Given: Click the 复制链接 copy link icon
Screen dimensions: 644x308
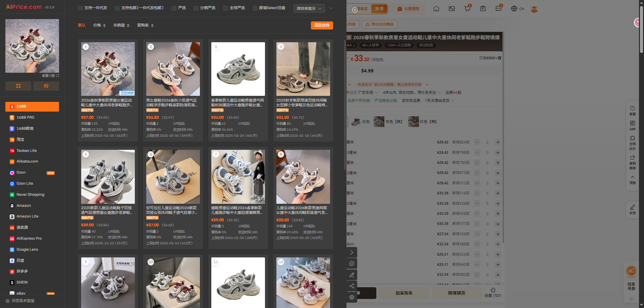Looking at the screenshot, I should pos(632,163).
